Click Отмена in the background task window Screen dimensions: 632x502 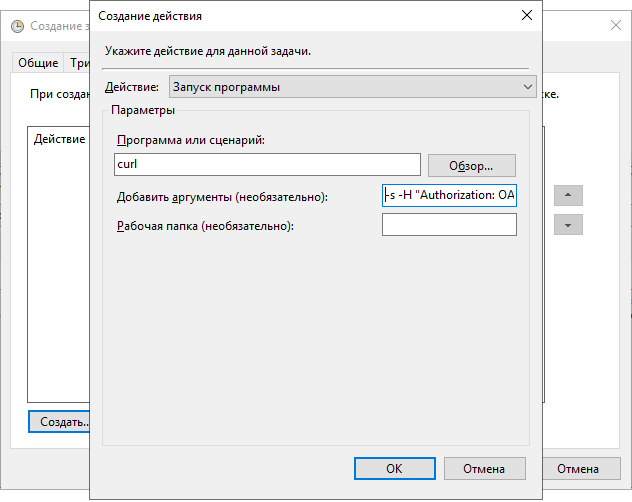(x=577, y=468)
